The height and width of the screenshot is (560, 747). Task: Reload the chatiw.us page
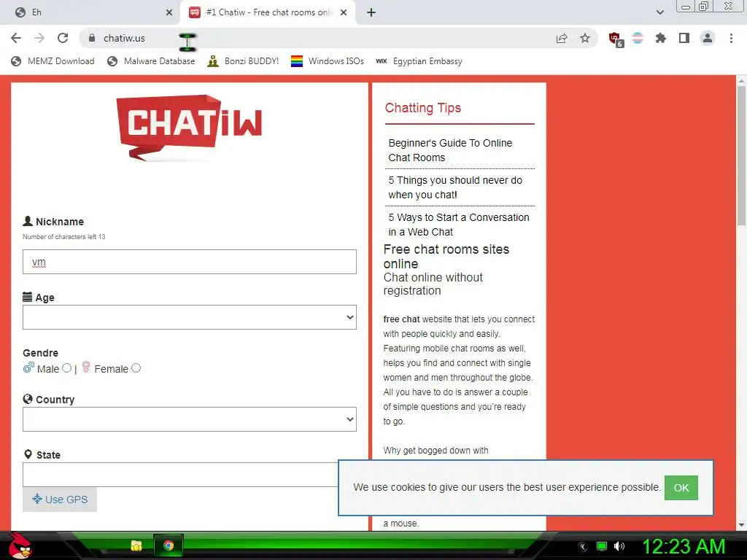63,38
